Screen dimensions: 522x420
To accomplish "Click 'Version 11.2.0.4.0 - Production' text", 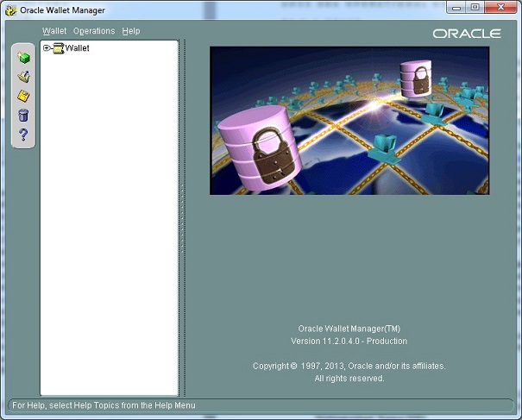I will [349, 342].
